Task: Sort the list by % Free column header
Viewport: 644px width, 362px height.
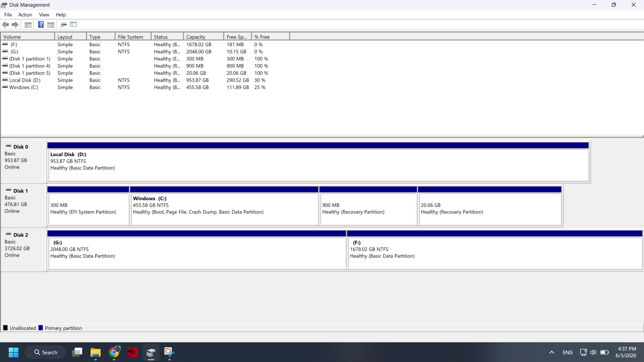Action: [270, 37]
